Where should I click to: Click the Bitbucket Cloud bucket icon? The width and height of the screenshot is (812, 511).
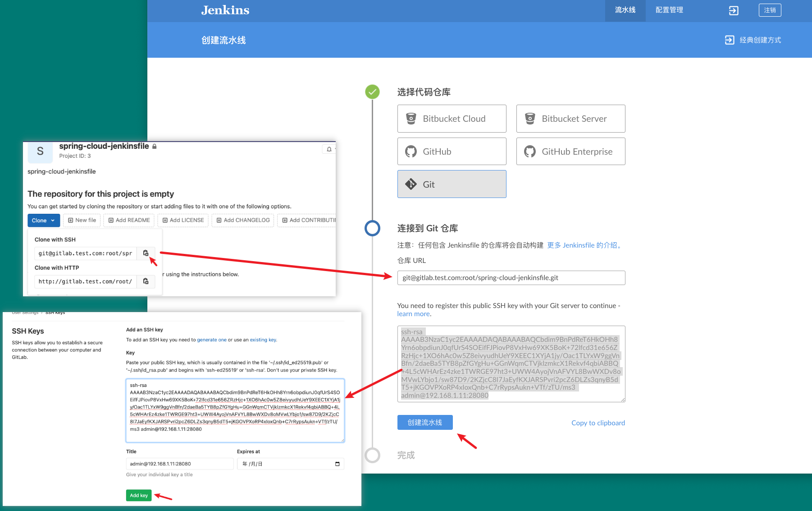(411, 119)
